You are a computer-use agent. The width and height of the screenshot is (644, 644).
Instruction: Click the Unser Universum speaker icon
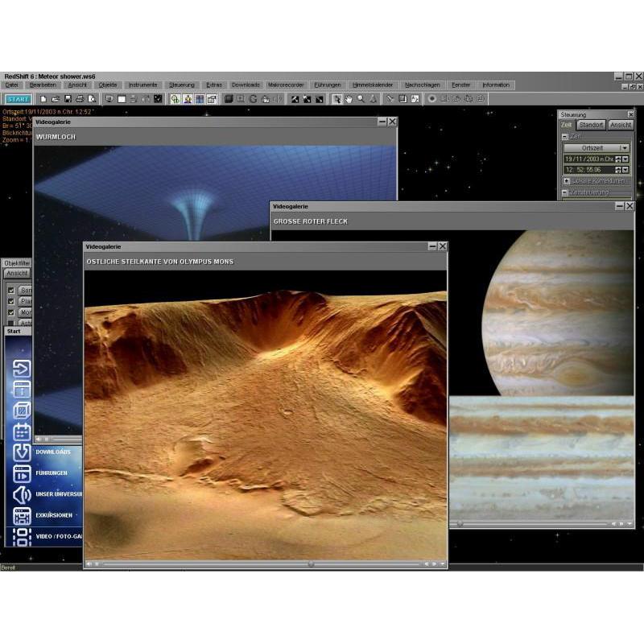[x=22, y=494]
